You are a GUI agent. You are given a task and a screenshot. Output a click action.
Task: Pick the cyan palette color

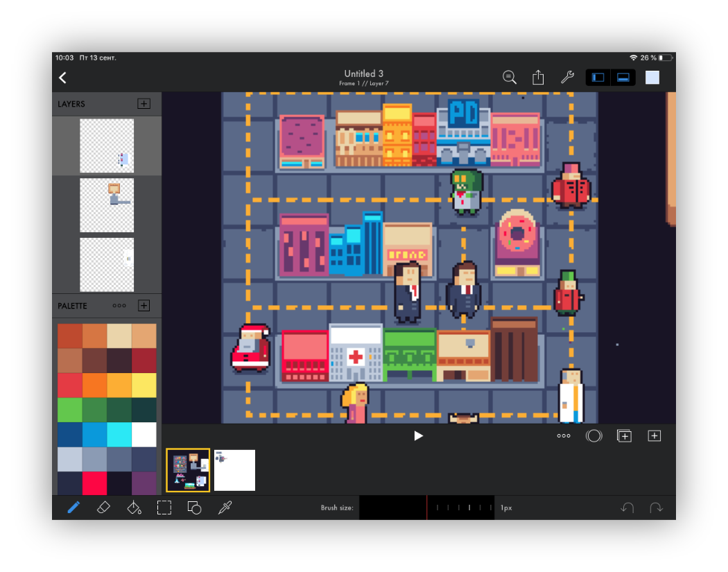[x=119, y=435]
